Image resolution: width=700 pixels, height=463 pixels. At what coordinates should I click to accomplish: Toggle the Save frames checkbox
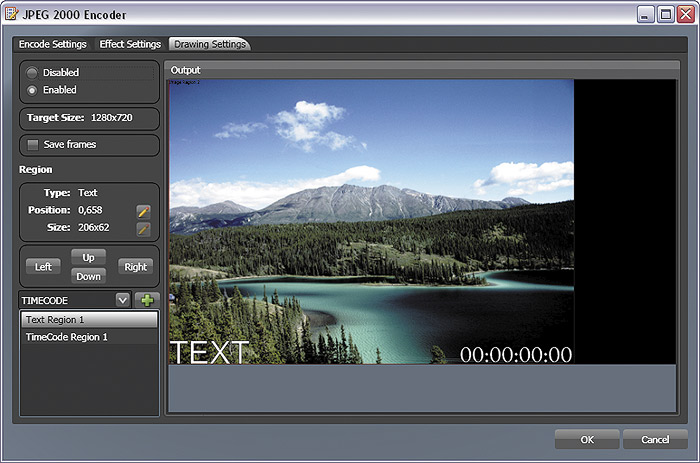pyautogui.click(x=33, y=145)
